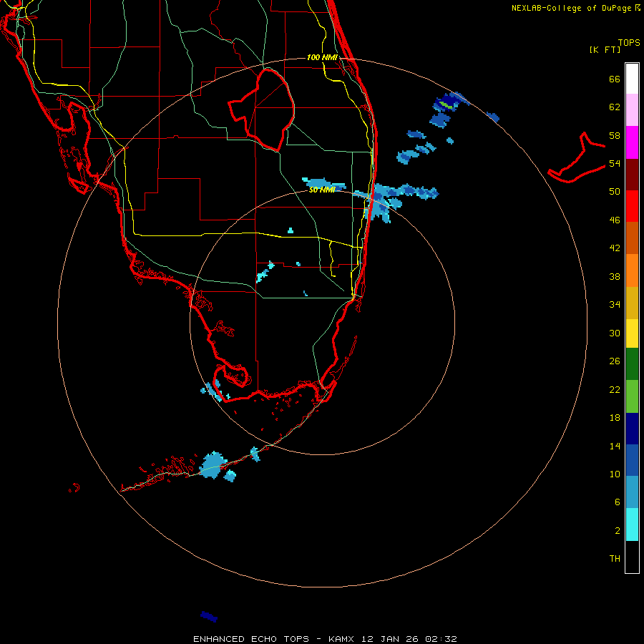This screenshot has width=644, height=644.
Task: Click the TOPS legend title
Action: click(x=629, y=42)
